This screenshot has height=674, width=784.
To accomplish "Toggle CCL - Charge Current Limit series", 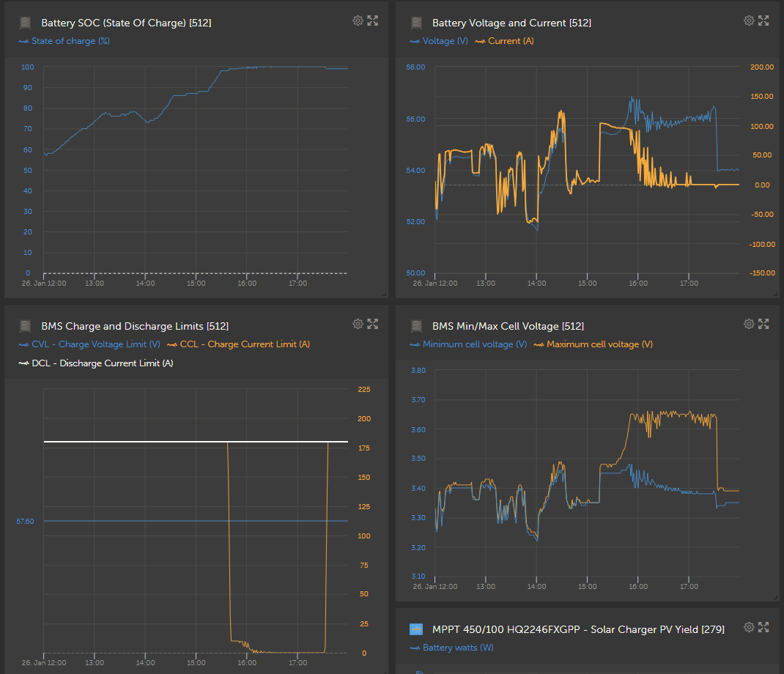I will tap(239, 344).
